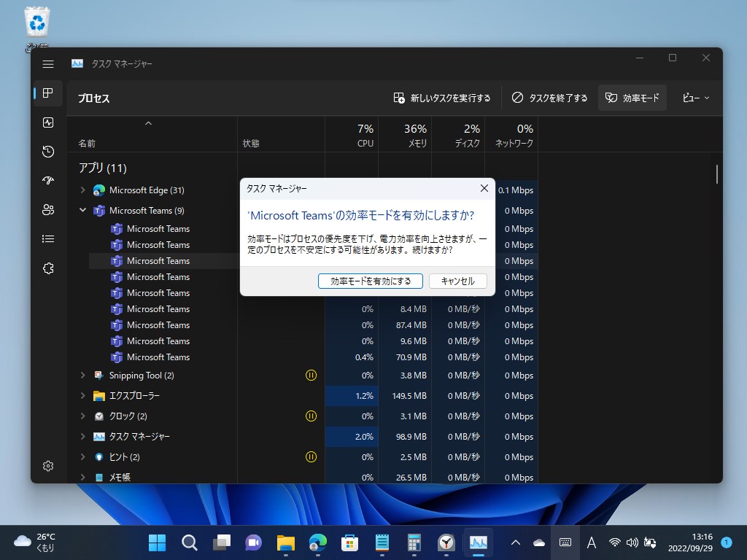Select the Microsoft Edge (31) app icon row

click(99, 190)
